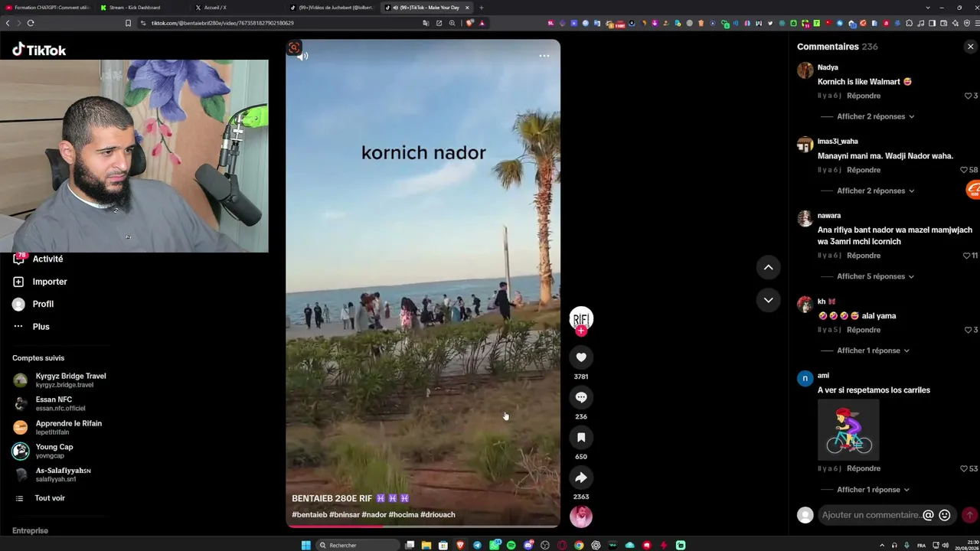Bookmark this page in the address bar
This screenshot has width=980, height=551.
click(128, 23)
